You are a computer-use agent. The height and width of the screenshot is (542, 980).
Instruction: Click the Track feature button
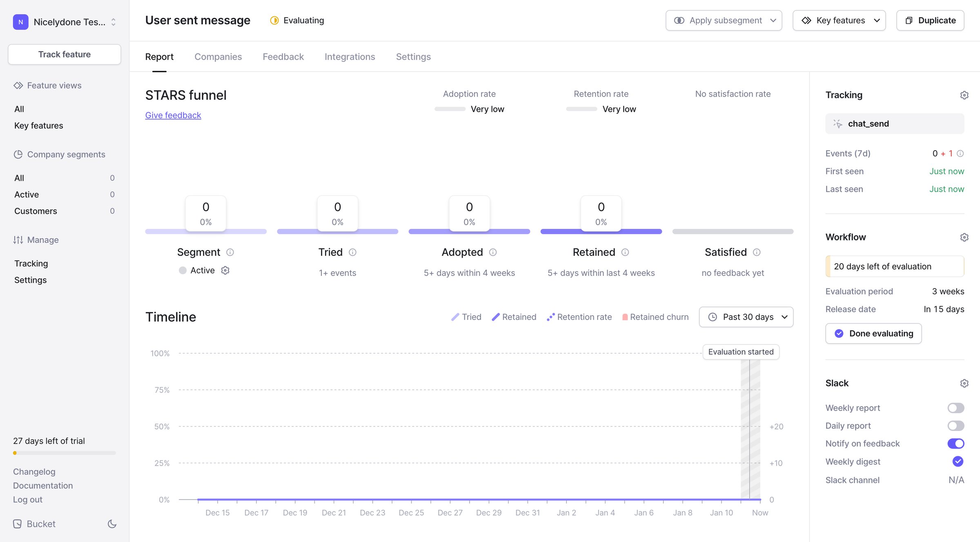point(65,54)
